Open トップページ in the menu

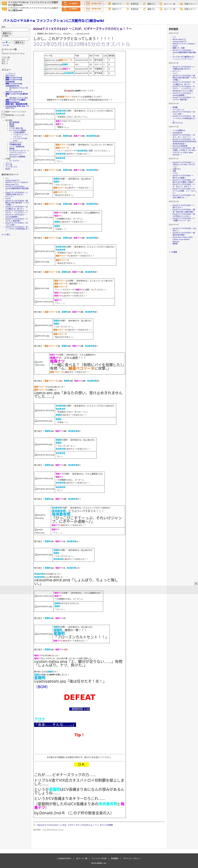pyautogui.click(x=10, y=74)
